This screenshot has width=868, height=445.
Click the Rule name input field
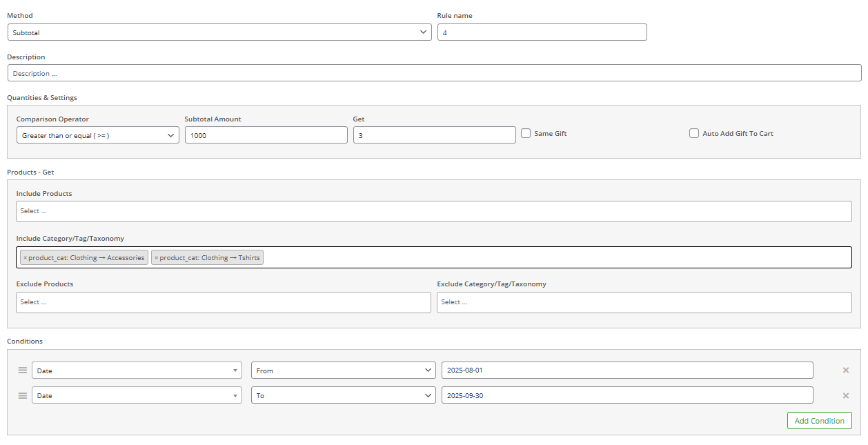[x=542, y=32]
